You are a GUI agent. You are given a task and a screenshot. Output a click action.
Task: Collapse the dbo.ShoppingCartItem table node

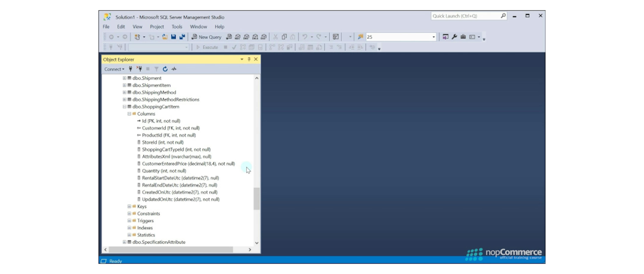click(124, 107)
